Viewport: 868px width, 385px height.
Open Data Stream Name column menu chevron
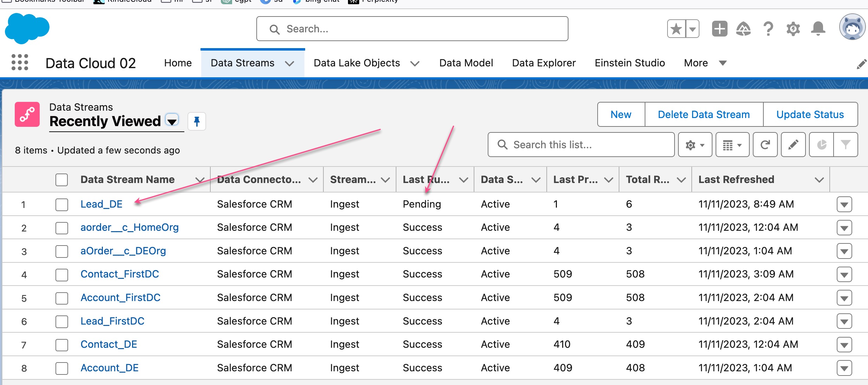[199, 180]
